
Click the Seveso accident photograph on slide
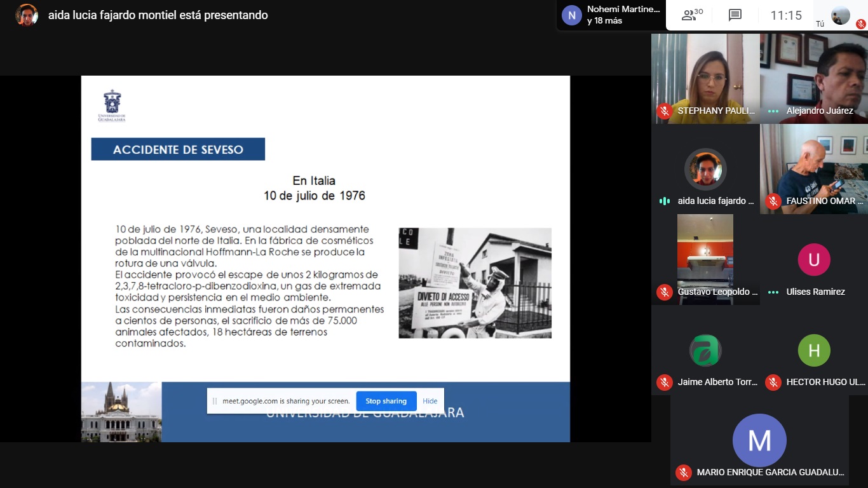(475, 283)
